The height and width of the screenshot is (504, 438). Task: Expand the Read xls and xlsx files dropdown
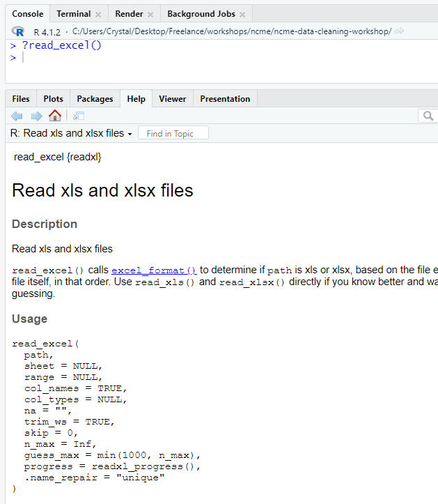point(130,134)
